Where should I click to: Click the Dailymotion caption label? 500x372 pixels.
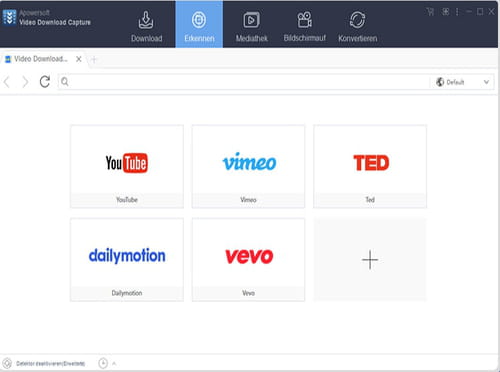(127, 293)
